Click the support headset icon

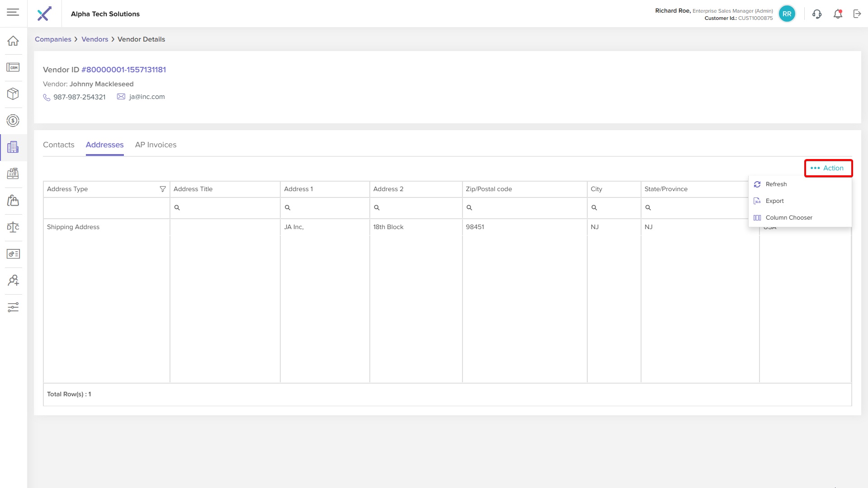pyautogui.click(x=816, y=14)
